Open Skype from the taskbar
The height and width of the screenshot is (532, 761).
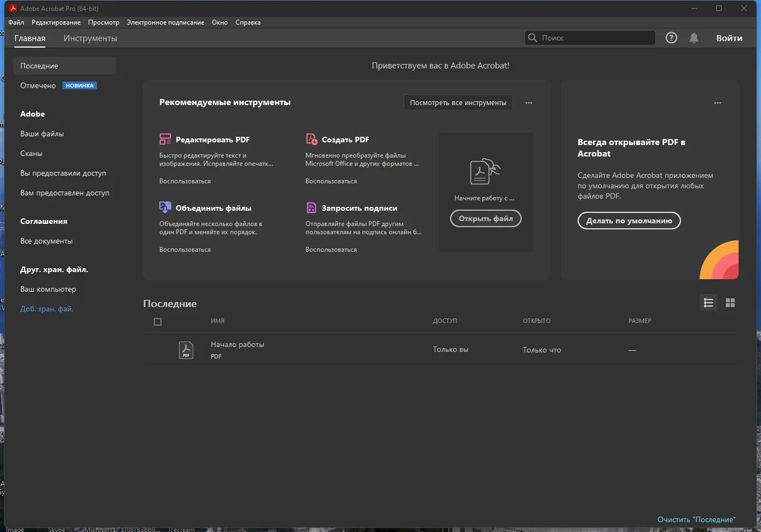point(56,529)
